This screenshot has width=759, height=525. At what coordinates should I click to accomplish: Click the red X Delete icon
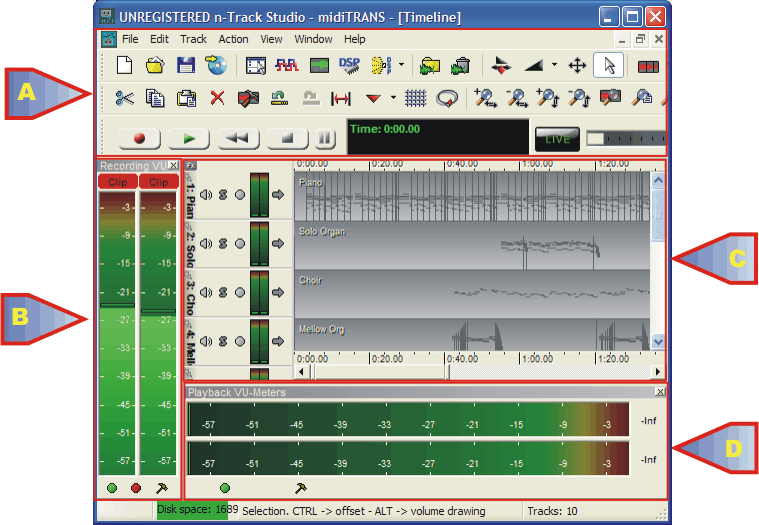click(217, 98)
